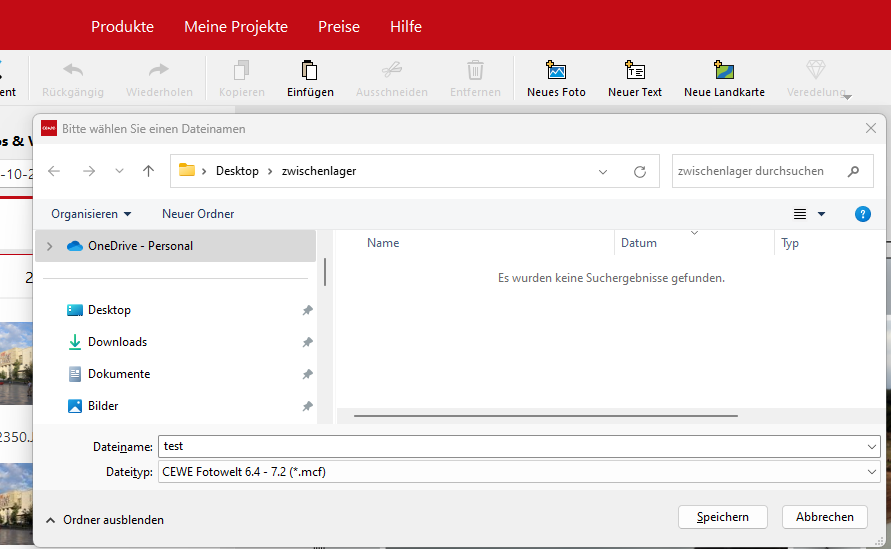Open the Organisieren dropdown menu
891x549 pixels.
pyautogui.click(x=91, y=214)
